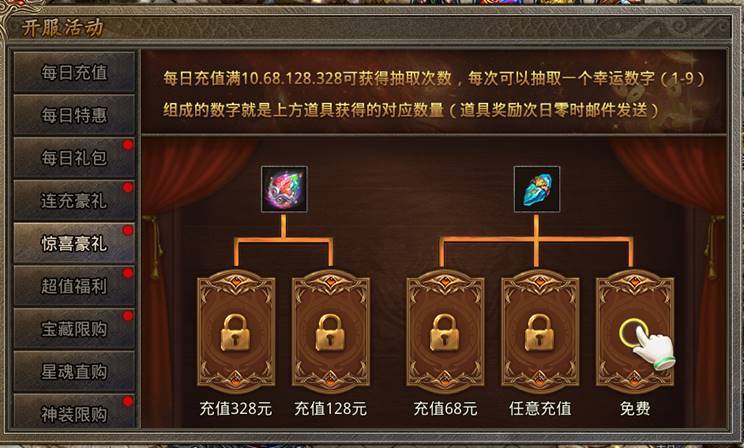The height and width of the screenshot is (448, 744).
Task: Open the 神装限购 tab
Action: click(x=74, y=412)
